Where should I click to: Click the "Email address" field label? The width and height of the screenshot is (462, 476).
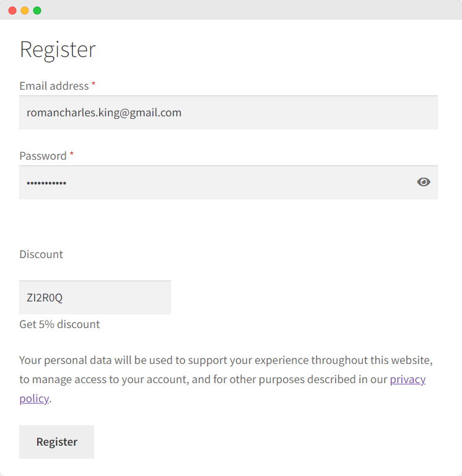(54, 86)
